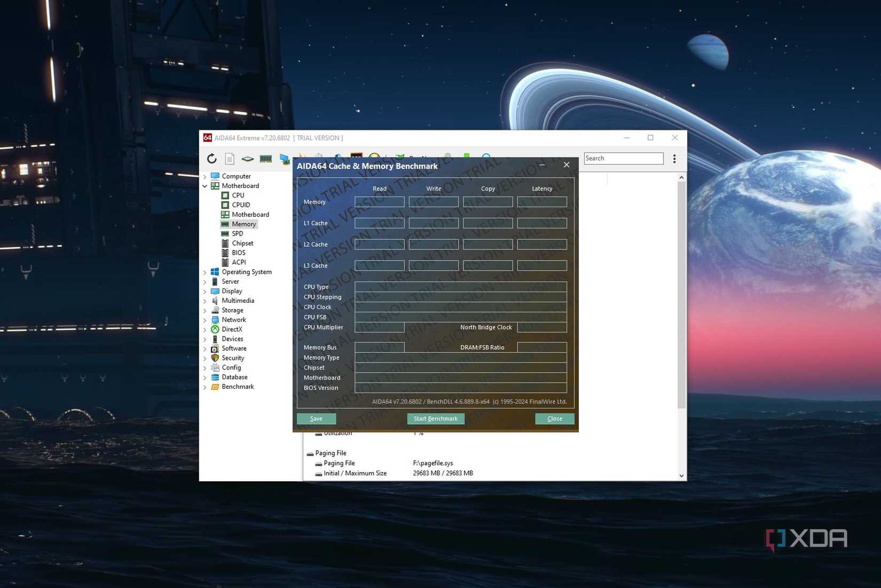
Task: Open the CPUID page
Action: pyautogui.click(x=240, y=205)
